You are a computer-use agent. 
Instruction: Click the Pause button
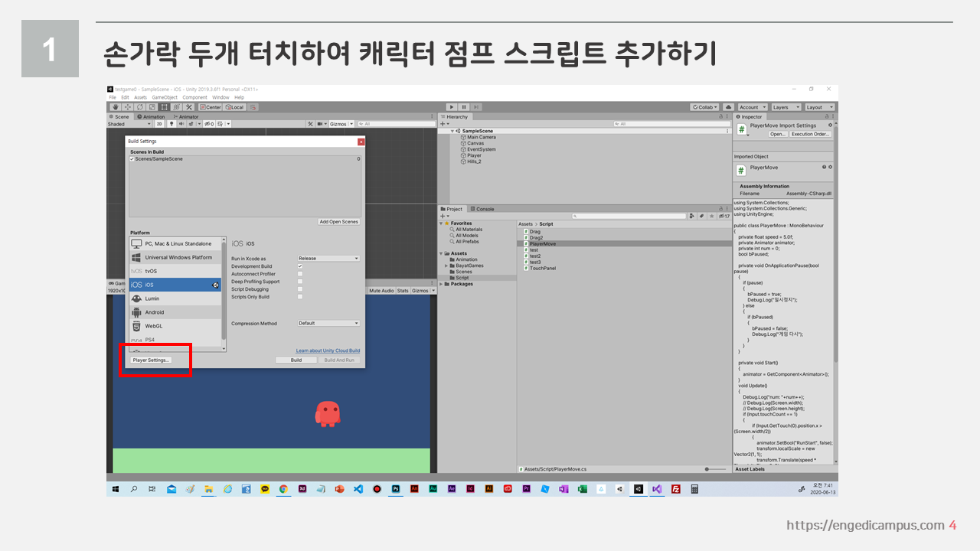pyautogui.click(x=464, y=107)
